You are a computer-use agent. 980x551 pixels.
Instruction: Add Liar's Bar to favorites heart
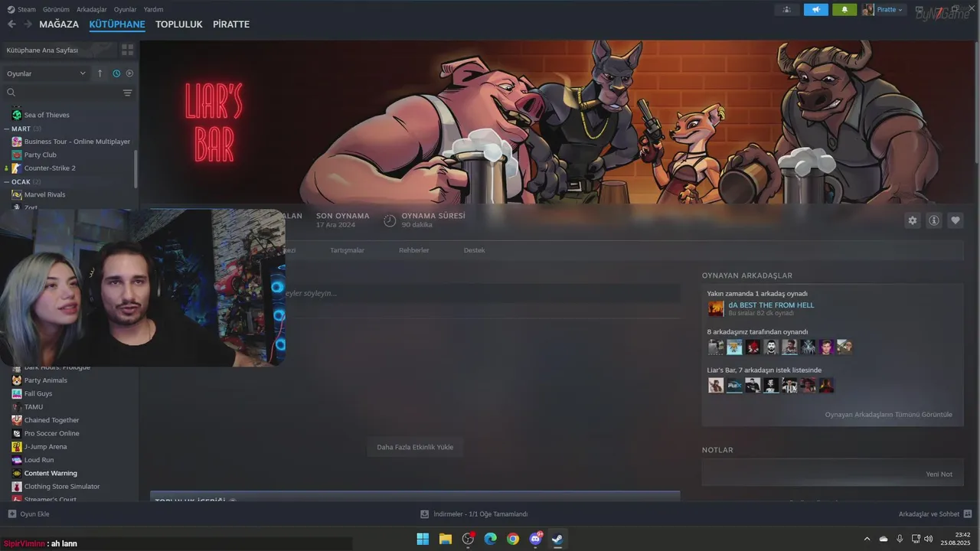pos(955,220)
